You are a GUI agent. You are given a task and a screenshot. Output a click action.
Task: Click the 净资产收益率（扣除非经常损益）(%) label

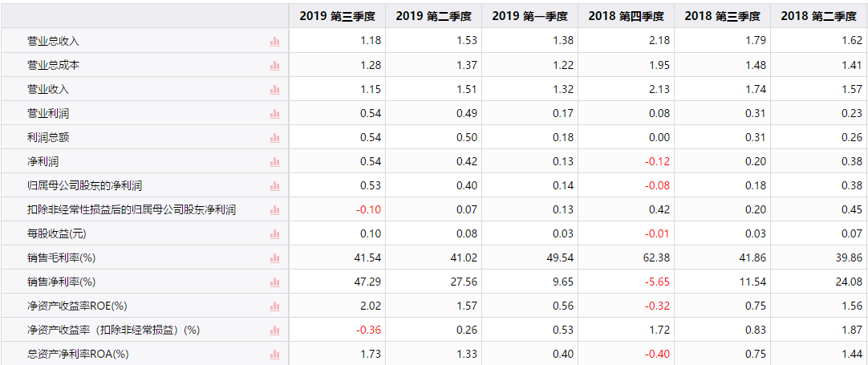pyautogui.click(x=113, y=331)
